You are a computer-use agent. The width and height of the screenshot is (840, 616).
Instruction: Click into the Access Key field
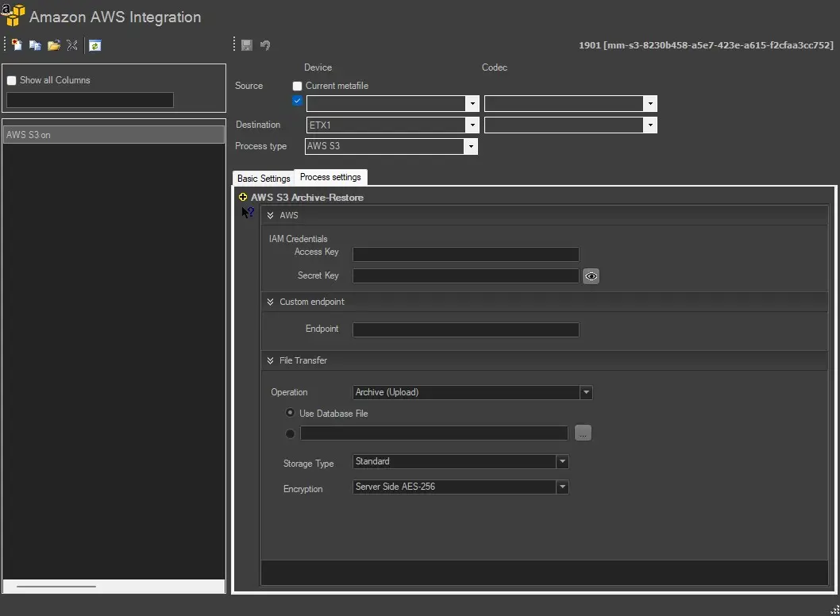click(x=465, y=254)
